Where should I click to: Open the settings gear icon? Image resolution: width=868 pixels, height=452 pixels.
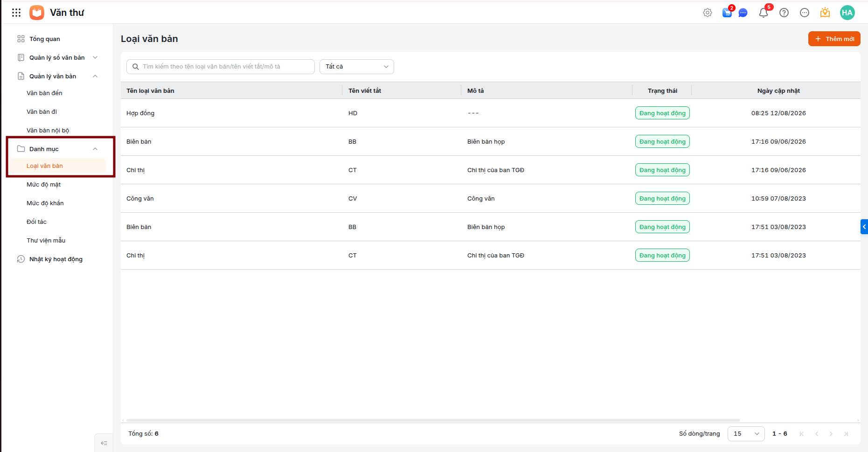(x=708, y=13)
